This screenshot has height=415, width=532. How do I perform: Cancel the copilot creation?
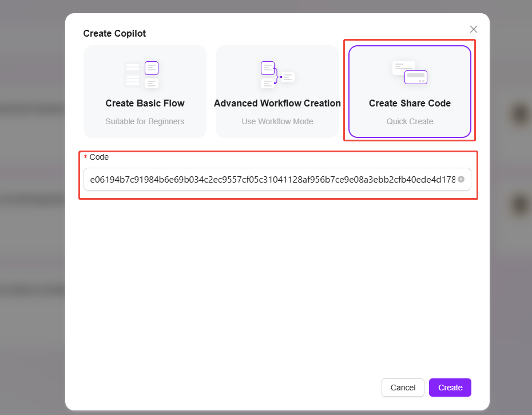403,388
